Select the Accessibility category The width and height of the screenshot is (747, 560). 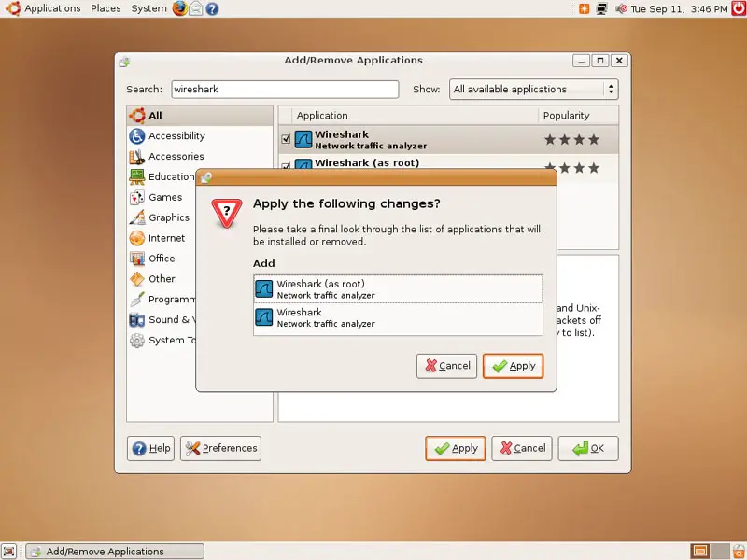(x=176, y=136)
